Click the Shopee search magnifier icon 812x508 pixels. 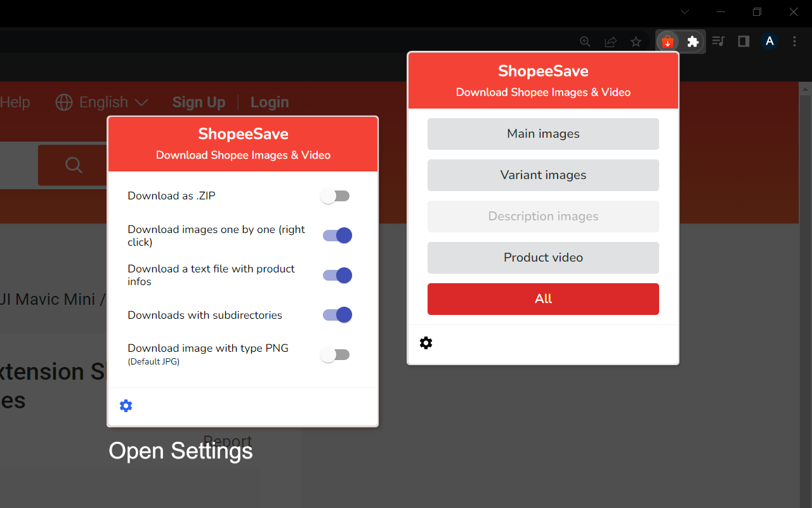tap(73, 164)
